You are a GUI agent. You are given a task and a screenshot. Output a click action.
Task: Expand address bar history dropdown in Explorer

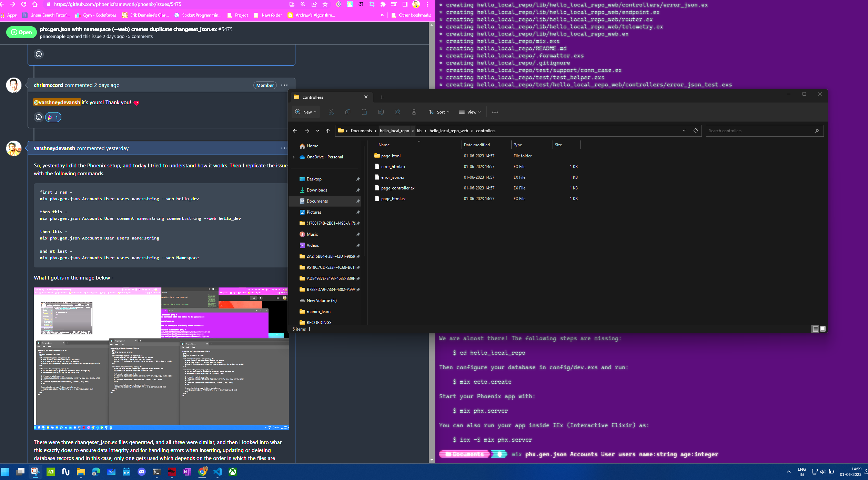[684, 130]
